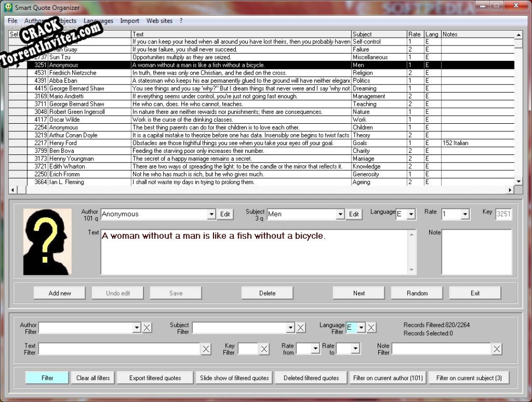
Task: Clear the Note Filter using the X icon
Action: pyautogui.click(x=497, y=348)
